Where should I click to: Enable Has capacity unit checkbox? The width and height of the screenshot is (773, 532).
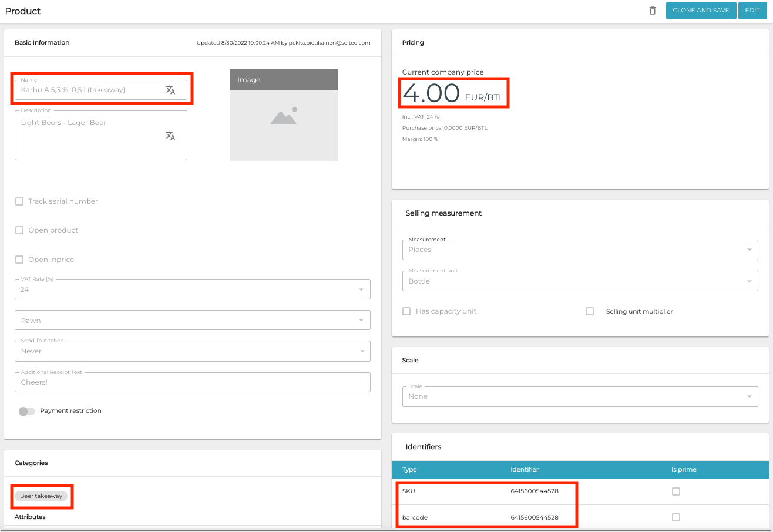click(x=406, y=311)
